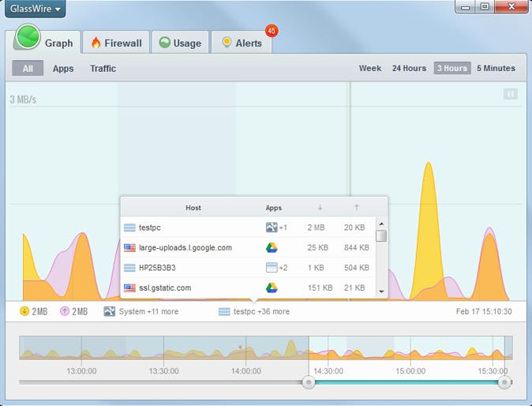The width and height of the screenshot is (532, 406).
Task: Expand testpc +36 more hosts list
Action: [254, 311]
